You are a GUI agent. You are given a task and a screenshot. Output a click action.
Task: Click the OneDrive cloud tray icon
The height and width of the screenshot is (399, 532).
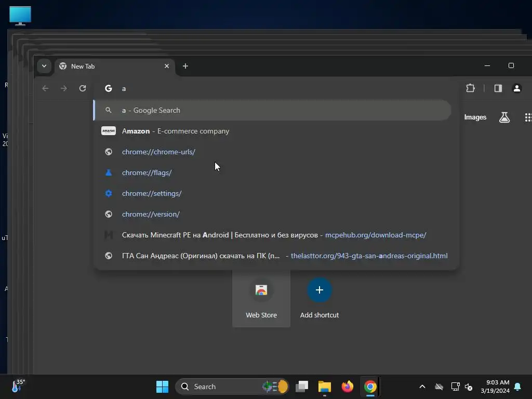coord(439,387)
